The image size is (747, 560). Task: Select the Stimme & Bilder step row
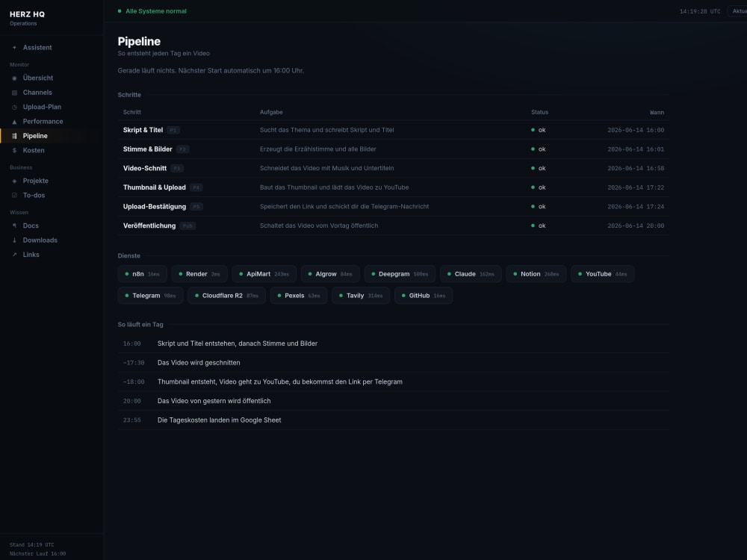click(393, 149)
